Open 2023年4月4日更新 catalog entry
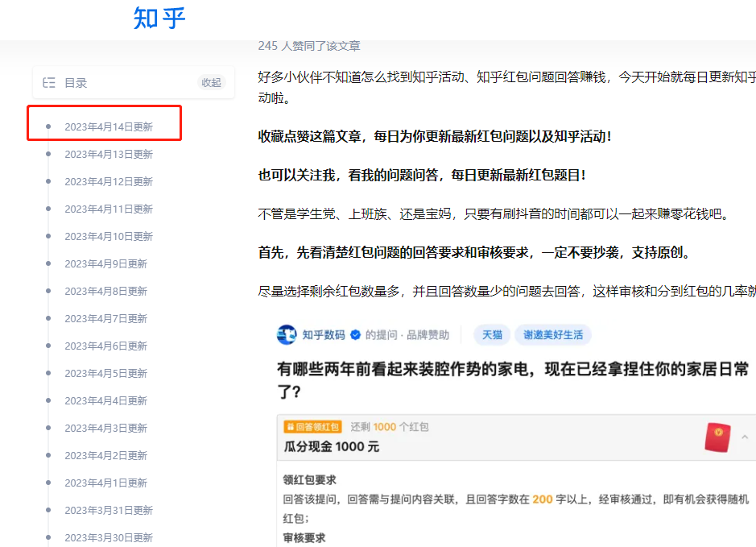Image resolution: width=756 pixels, height=547 pixels. coord(105,401)
